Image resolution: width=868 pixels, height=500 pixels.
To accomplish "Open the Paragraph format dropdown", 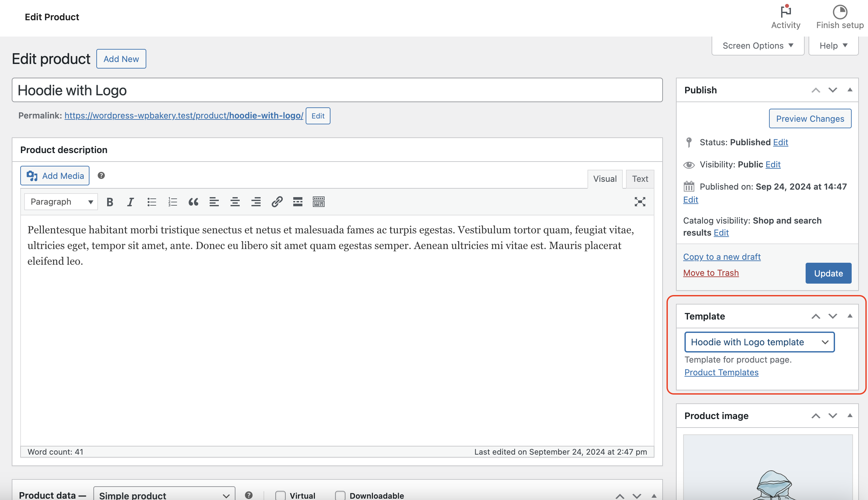I will pos(61,202).
